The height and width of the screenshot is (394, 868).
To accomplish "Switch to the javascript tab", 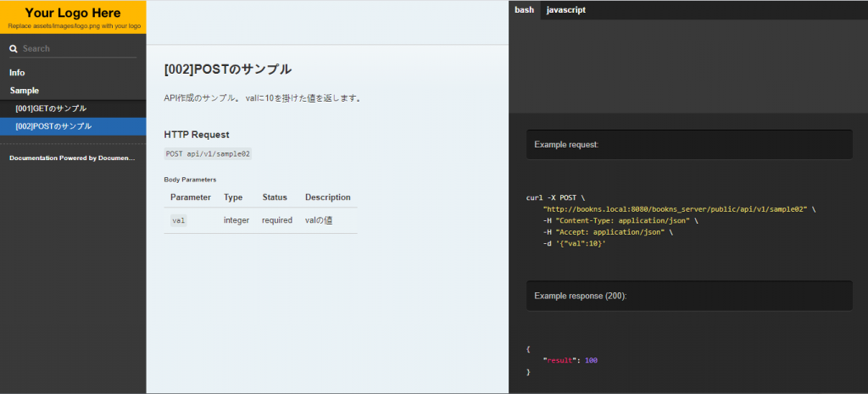I will pyautogui.click(x=565, y=10).
